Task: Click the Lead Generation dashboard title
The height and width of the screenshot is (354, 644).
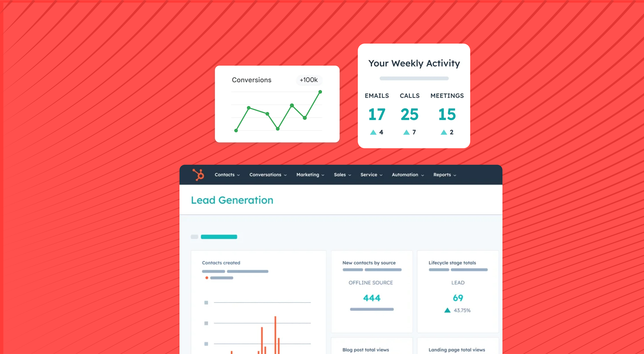Action: point(232,200)
